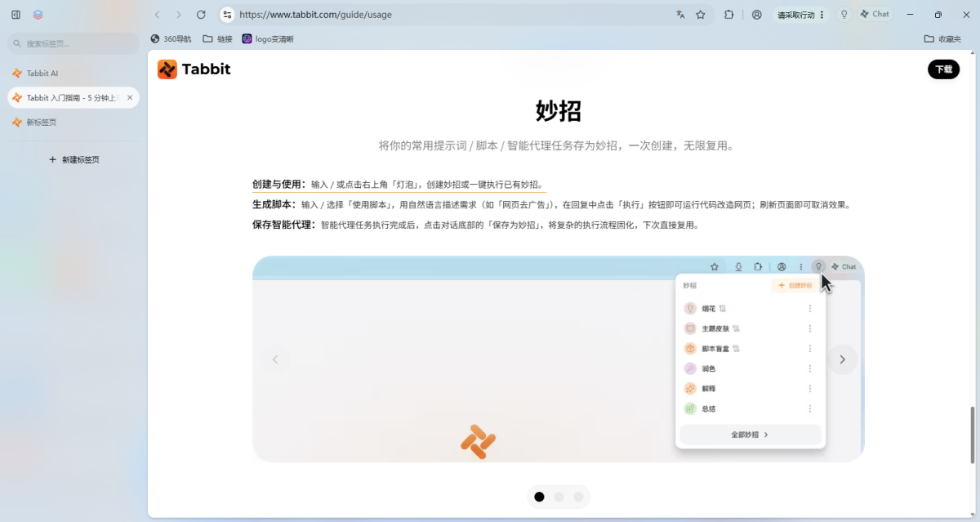Click 创建妙招 in the demo image
980x522 pixels.
(794, 286)
